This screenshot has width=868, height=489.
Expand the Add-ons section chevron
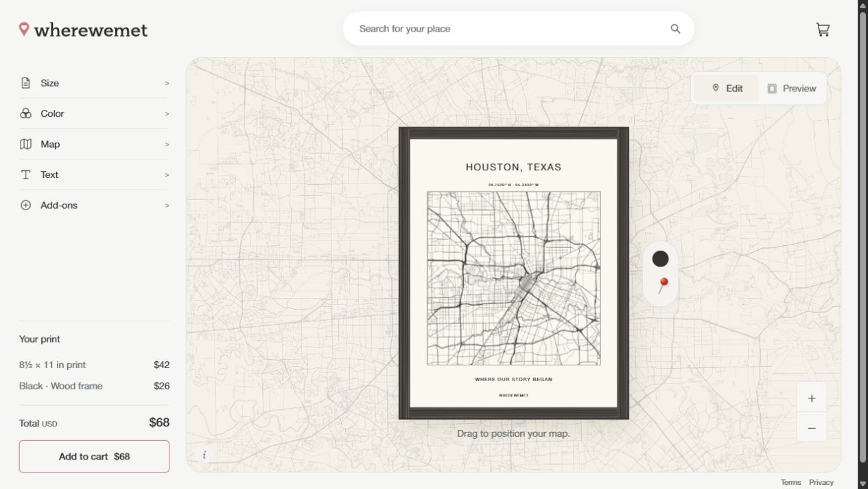pyautogui.click(x=167, y=205)
